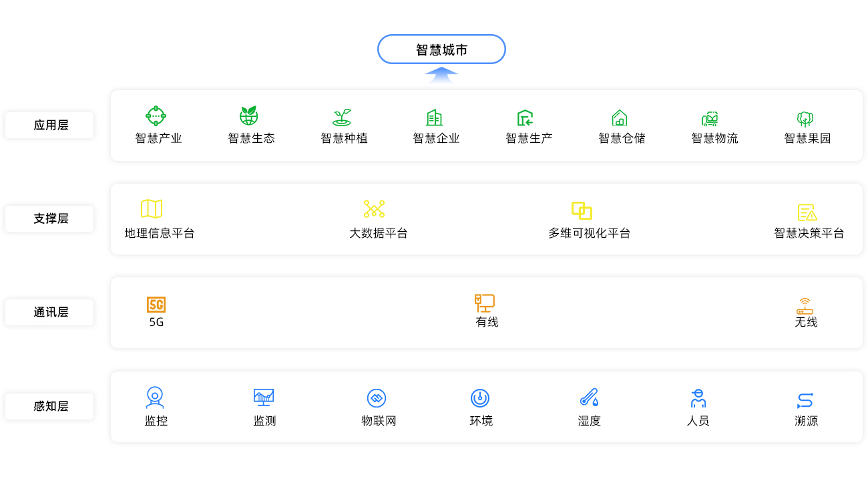Image resolution: width=868 pixels, height=479 pixels.
Task: Click the 智慧城市 button at top
Action: pyautogui.click(x=441, y=49)
